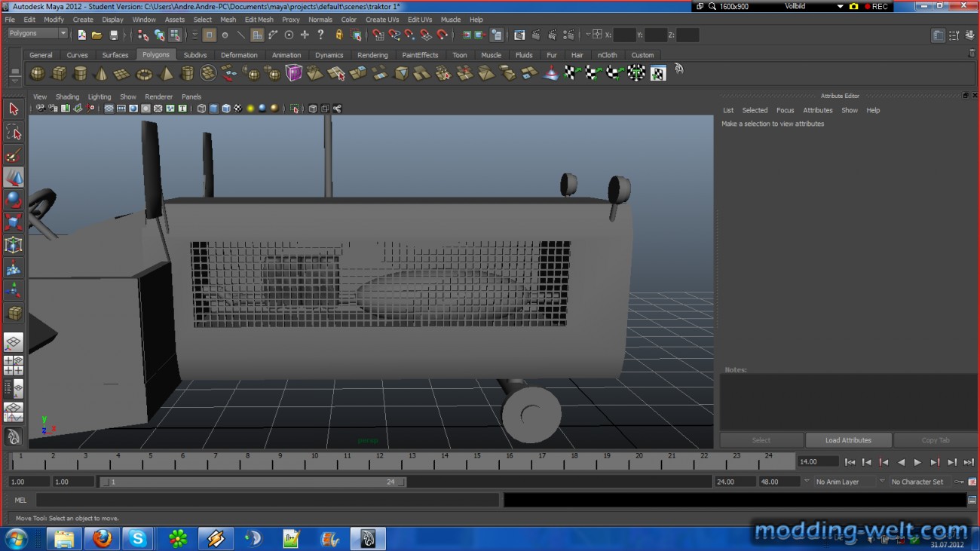This screenshot has height=551, width=980.
Task: Create a polygon cone from shelf
Action: click(x=100, y=73)
